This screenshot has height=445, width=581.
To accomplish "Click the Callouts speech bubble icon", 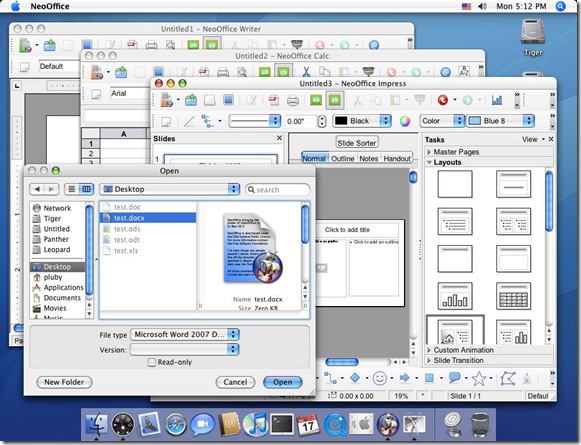I will (454, 378).
